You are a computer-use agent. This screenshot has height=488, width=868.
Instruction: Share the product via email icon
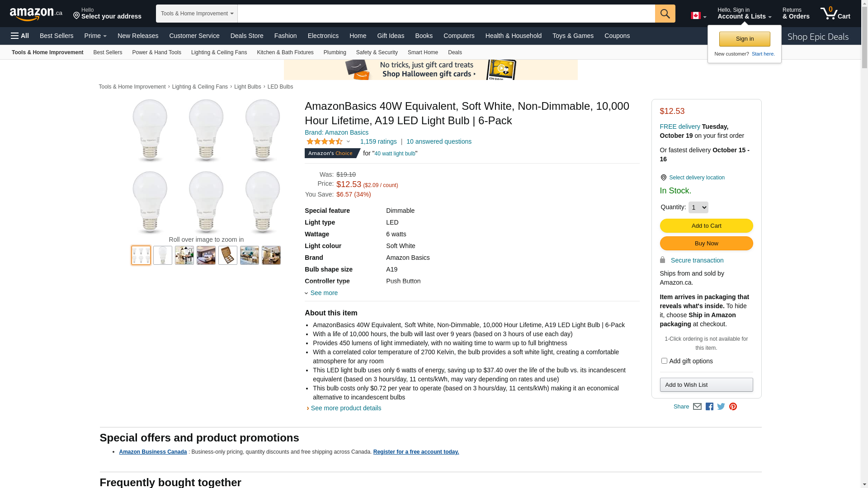pyautogui.click(x=697, y=407)
